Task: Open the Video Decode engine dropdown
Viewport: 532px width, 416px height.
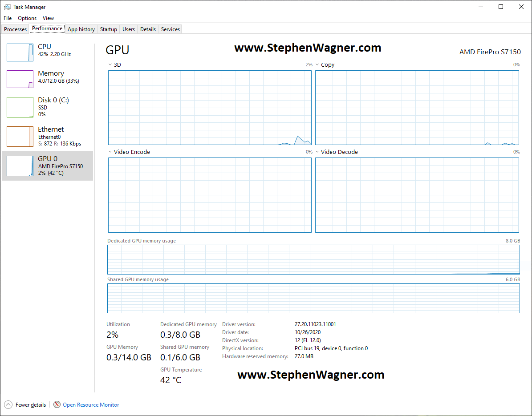Action: 317,152
